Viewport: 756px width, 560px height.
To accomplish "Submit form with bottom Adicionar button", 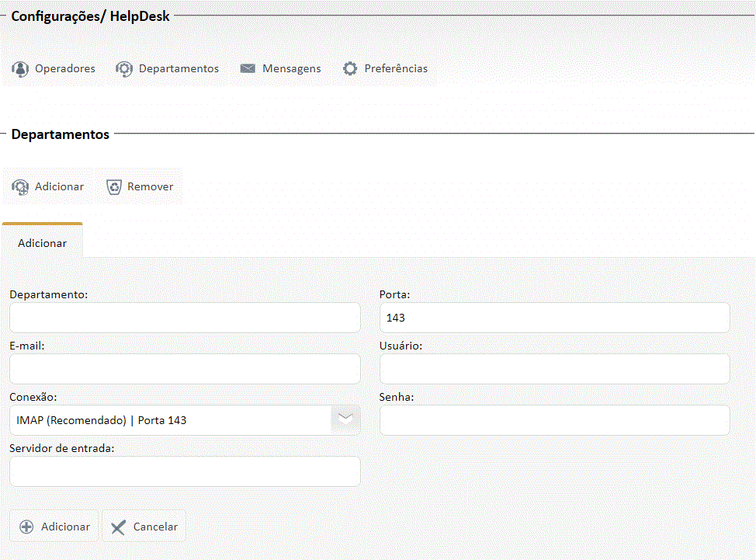I will click(54, 527).
